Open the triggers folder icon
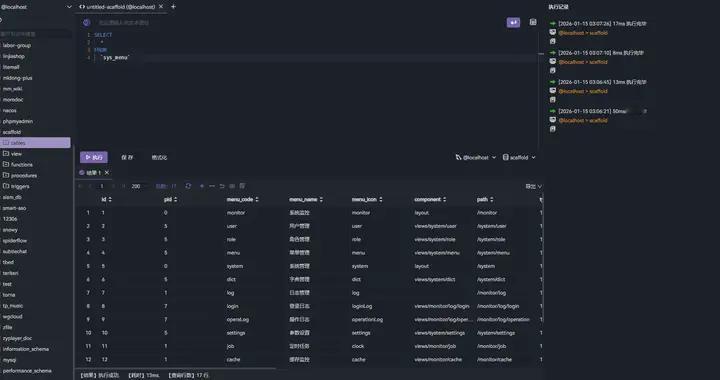This screenshot has height=380, width=720. click(6, 186)
